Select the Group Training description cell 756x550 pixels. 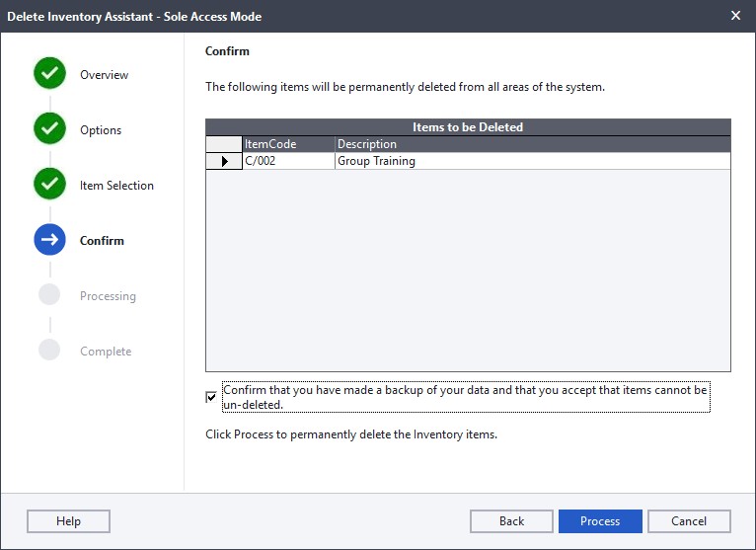pos(532,161)
